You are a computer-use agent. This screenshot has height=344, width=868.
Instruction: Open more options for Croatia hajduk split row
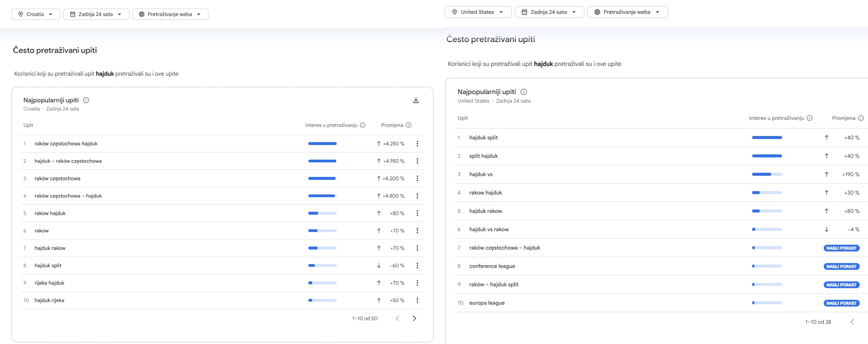pyautogui.click(x=417, y=266)
